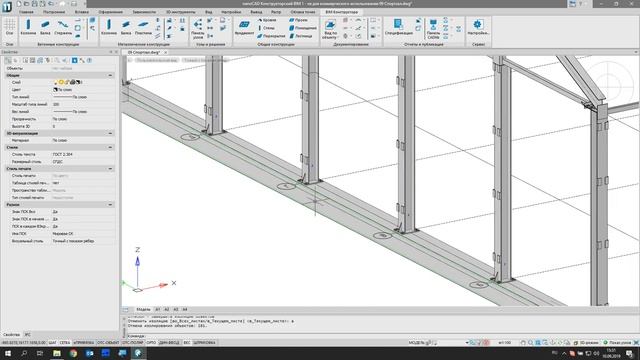Open the Панель CADlib tool
This screenshot has width=640, height=360.
(433, 28)
